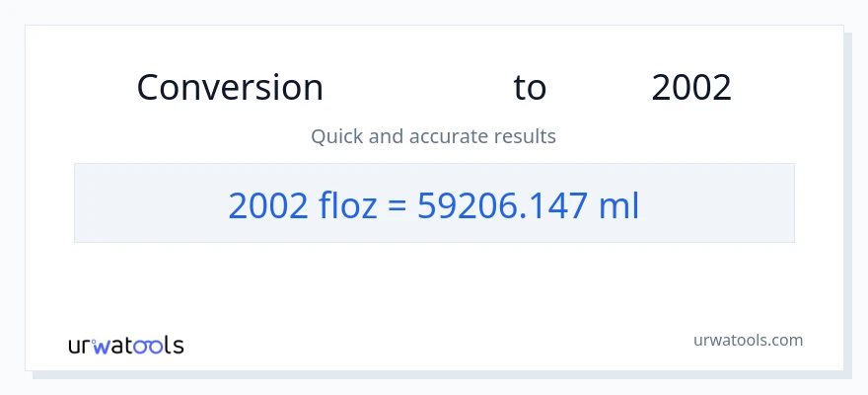The width and height of the screenshot is (868, 395).
Task: Click the equals sign in the result
Action: click(397, 204)
